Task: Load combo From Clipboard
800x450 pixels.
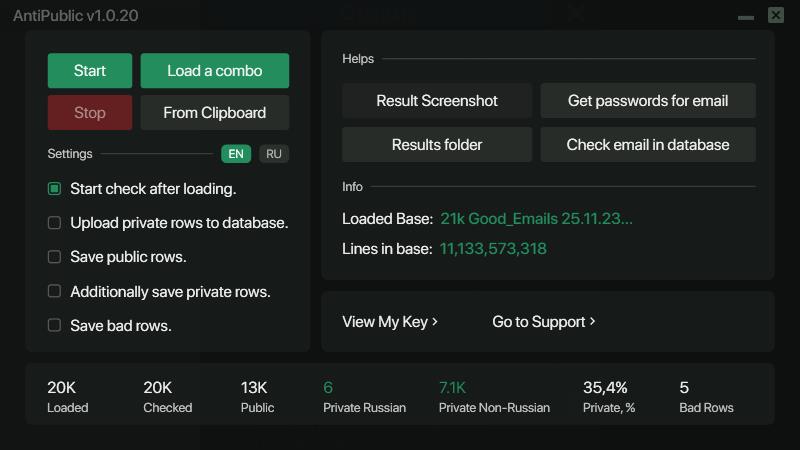Action: click(214, 113)
